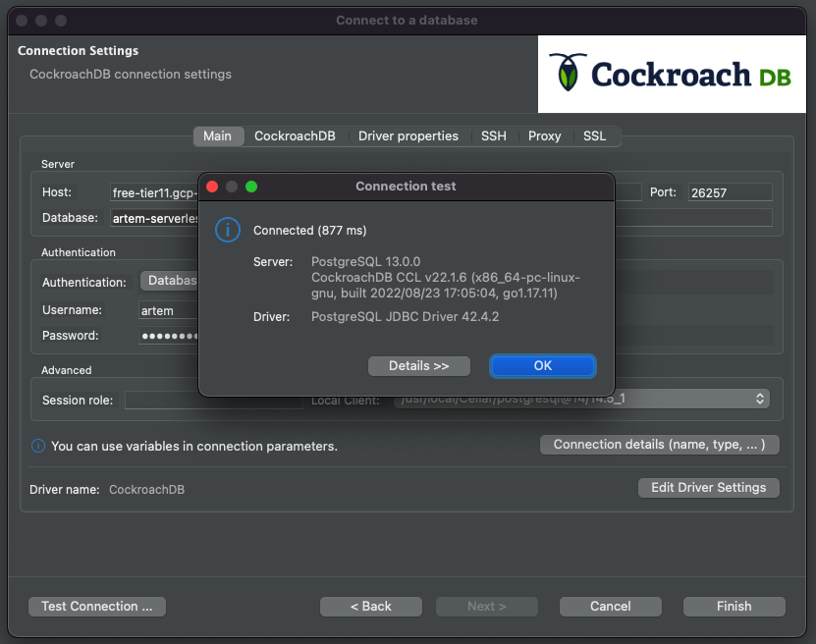Close the Connection test dialog with red button
This screenshot has height=644, width=816.
coord(212,187)
